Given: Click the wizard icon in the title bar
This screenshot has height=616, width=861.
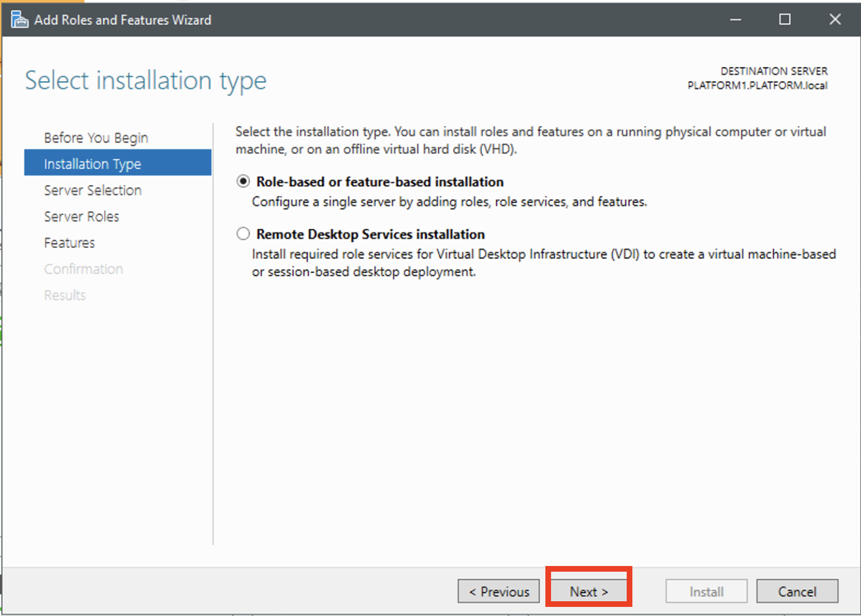Looking at the screenshot, I should 19,20.
